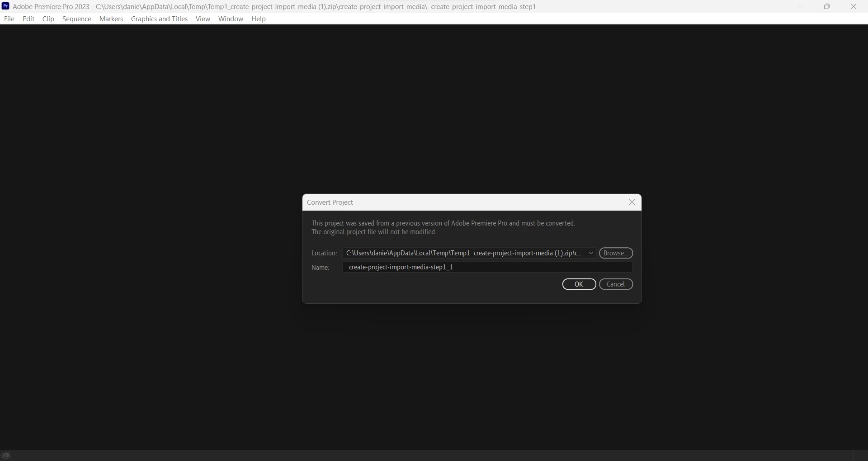
Task: Click the Creative Cloud status icon at bottom left
Action: (x=6, y=456)
